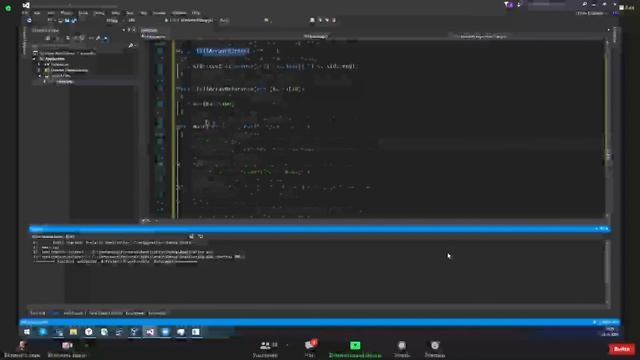Click the first Solution Explorer toolbar icon
The width and height of the screenshot is (640, 360).
48,38
